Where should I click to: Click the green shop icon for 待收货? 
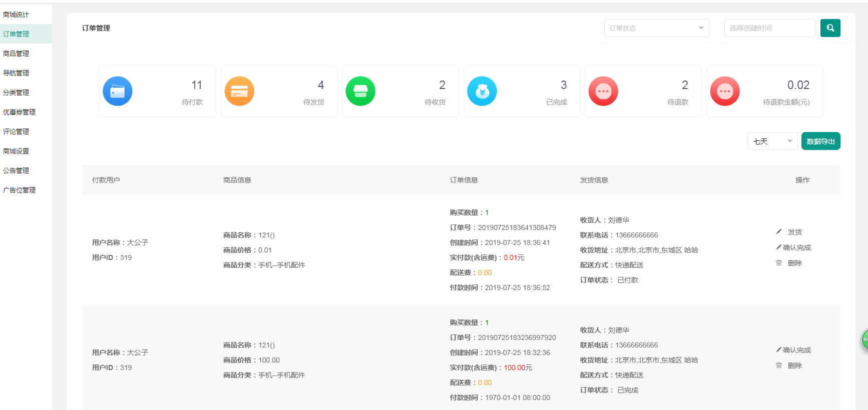click(x=360, y=91)
